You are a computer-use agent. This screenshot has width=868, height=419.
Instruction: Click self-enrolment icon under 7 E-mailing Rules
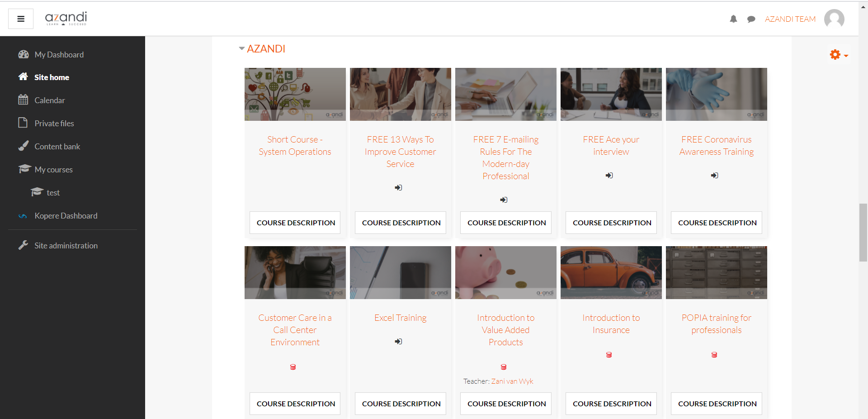(504, 200)
